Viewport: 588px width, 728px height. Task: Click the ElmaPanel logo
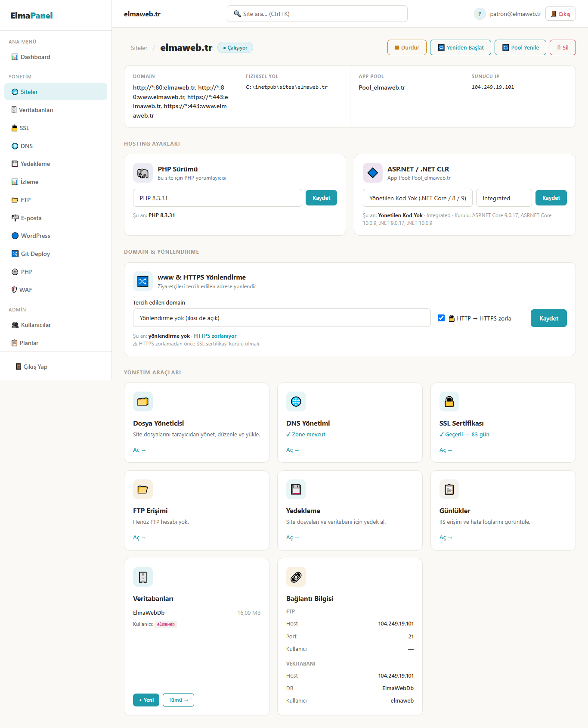[31, 16]
